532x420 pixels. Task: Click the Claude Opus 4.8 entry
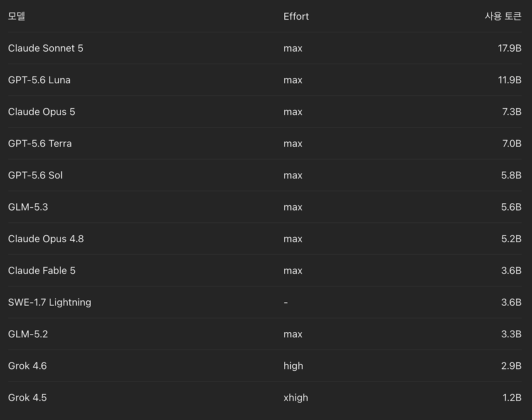point(46,239)
